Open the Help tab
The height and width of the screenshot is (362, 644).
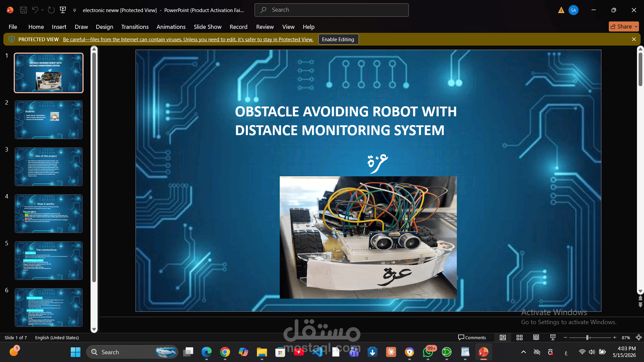pyautogui.click(x=309, y=27)
